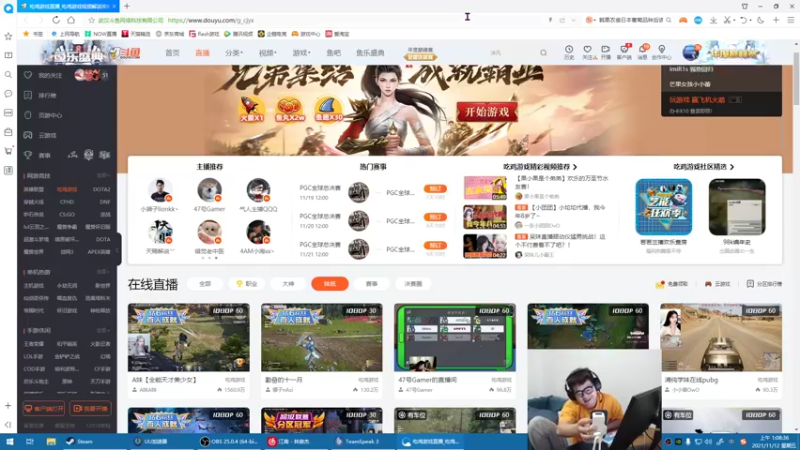Expand 吃鸡游戏社区精选 arrow
This screenshot has width=800, height=450.
point(732,167)
